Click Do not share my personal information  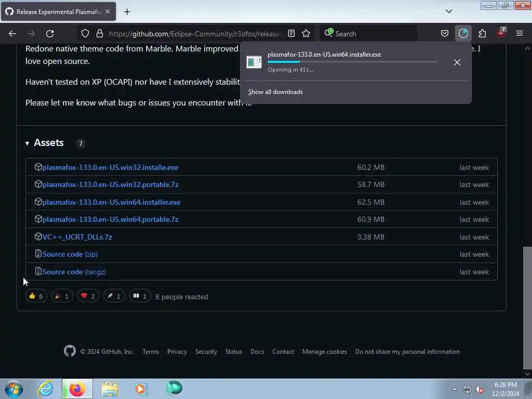coord(407,352)
